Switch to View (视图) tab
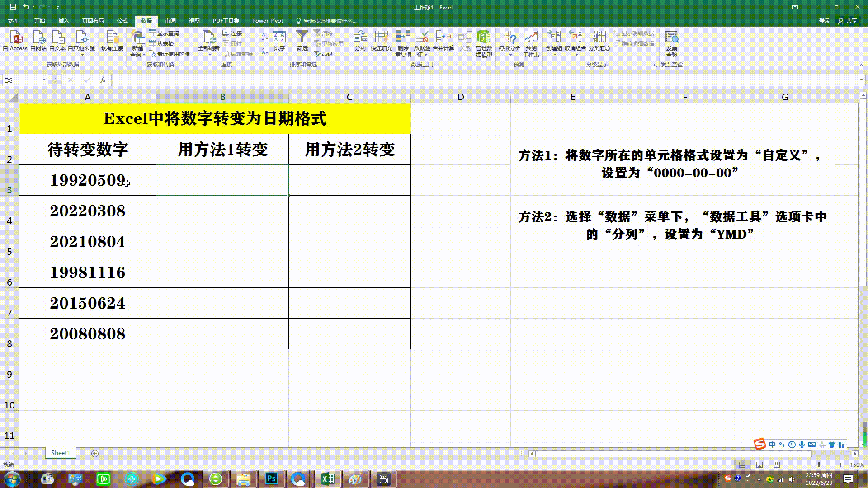Screen dimensions: 868x488 (x=194, y=21)
